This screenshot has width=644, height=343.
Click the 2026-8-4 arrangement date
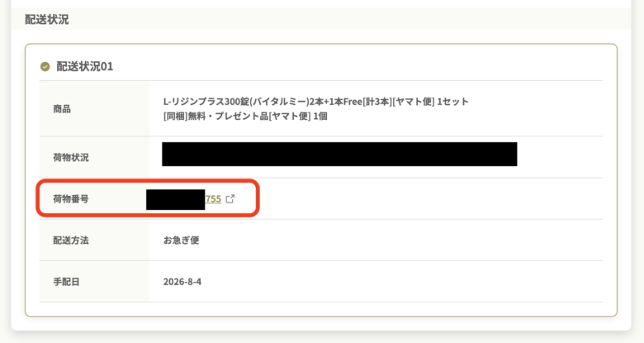tap(182, 282)
